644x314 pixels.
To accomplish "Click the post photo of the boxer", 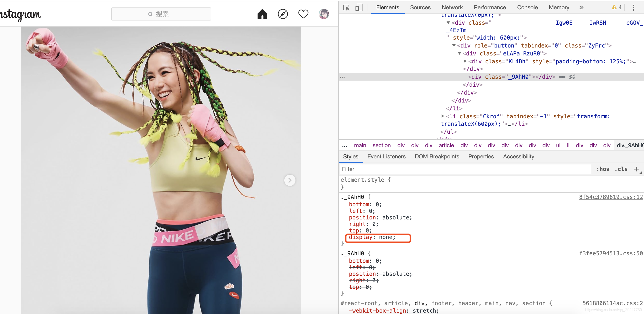I will click(161, 170).
